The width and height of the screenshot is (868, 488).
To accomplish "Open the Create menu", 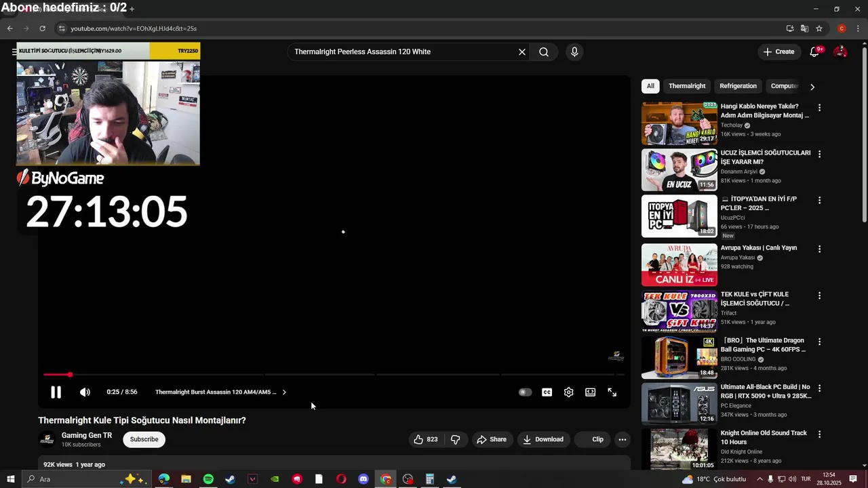I will coord(778,52).
